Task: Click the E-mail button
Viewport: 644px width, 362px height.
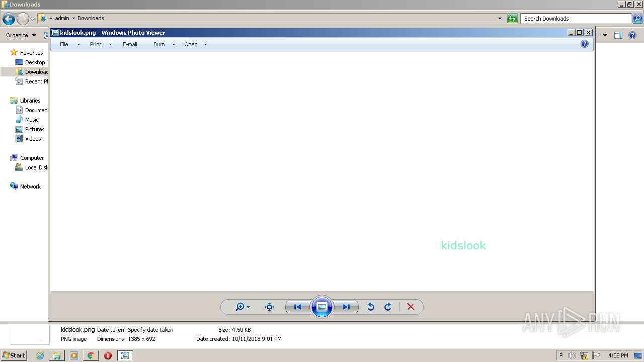Action: point(130,44)
